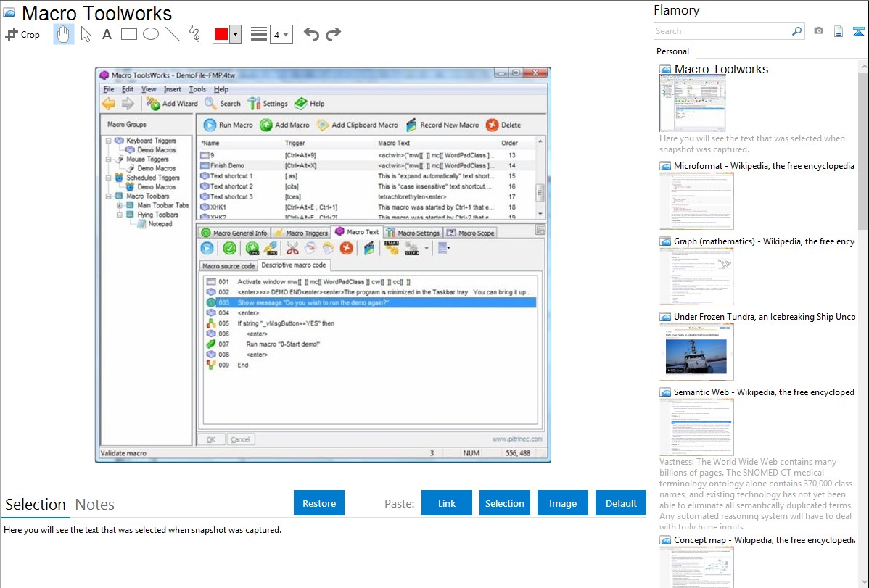
Task: Open the Macro Settings tab
Action: coord(413,233)
